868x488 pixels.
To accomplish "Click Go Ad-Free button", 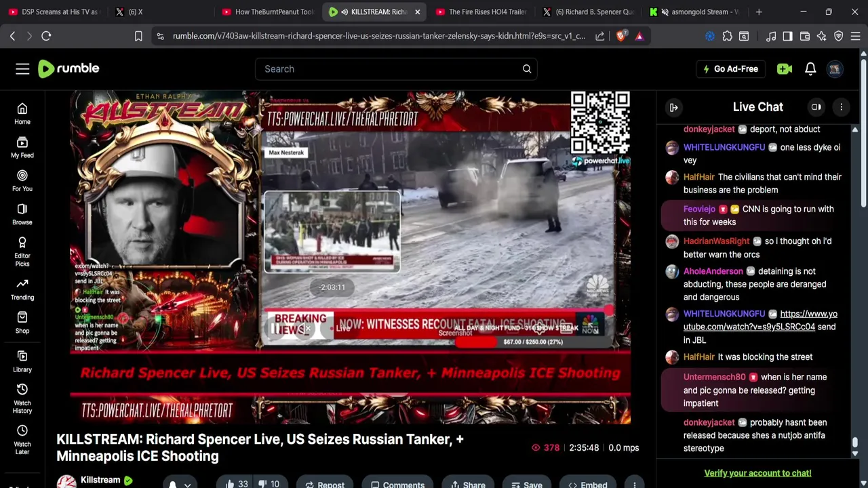I will tap(731, 68).
